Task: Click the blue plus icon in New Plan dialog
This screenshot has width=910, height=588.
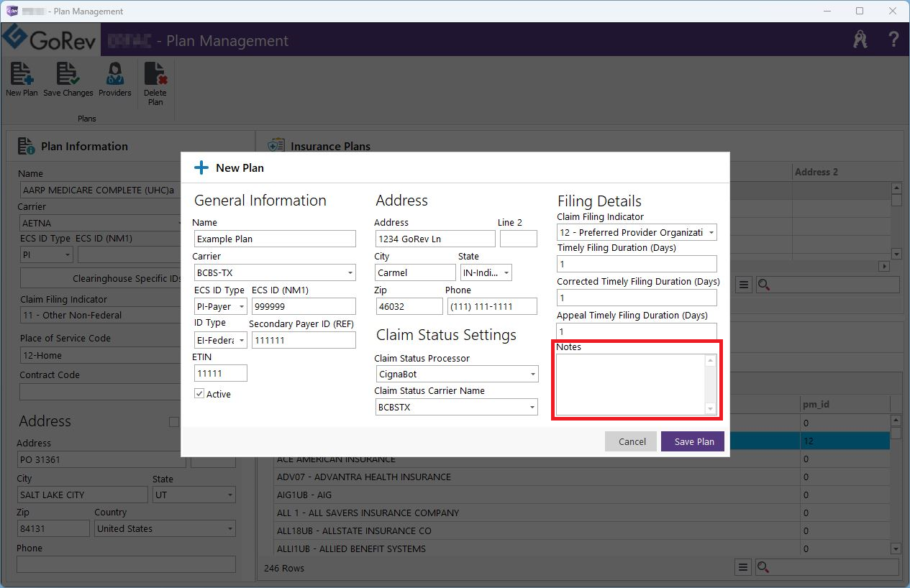Action: [x=201, y=167]
